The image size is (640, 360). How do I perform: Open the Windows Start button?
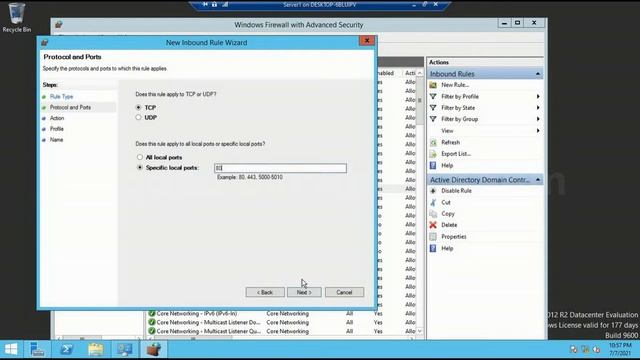click(11, 349)
